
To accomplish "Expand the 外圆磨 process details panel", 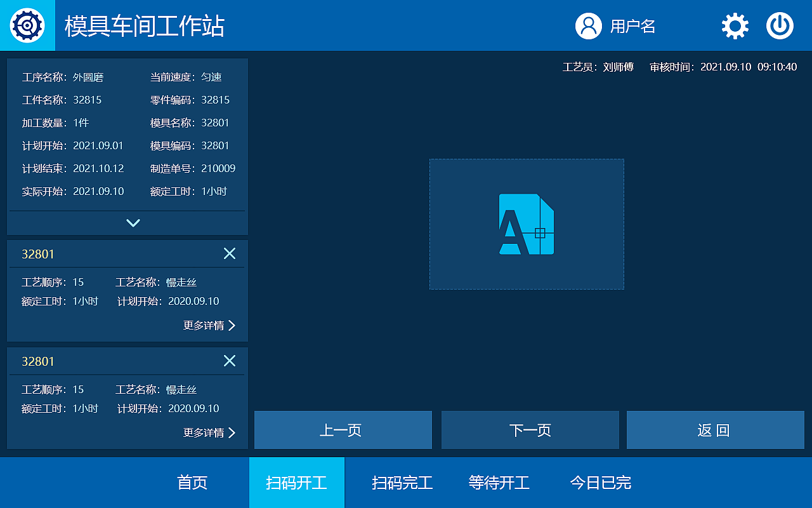I will point(133,223).
